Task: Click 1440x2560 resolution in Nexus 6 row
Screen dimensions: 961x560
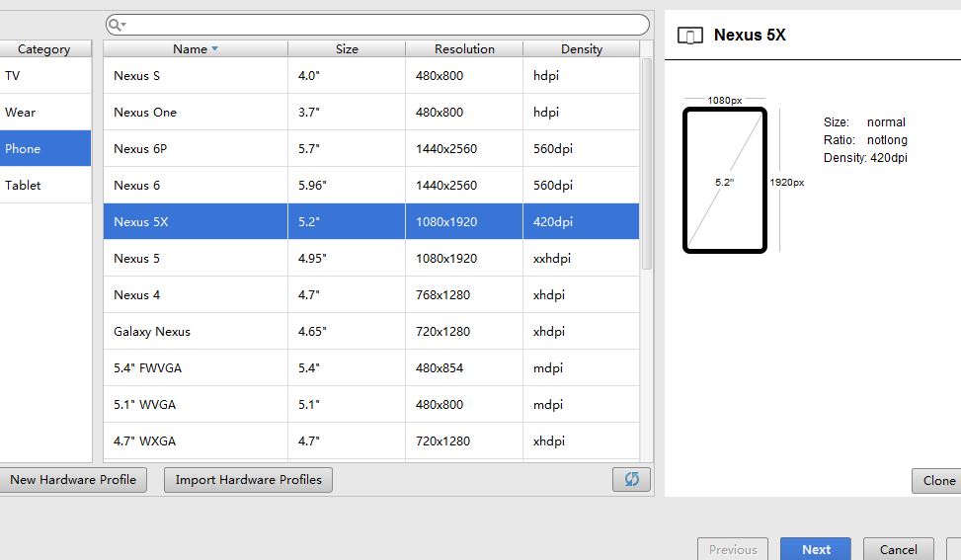Action: coord(464,185)
